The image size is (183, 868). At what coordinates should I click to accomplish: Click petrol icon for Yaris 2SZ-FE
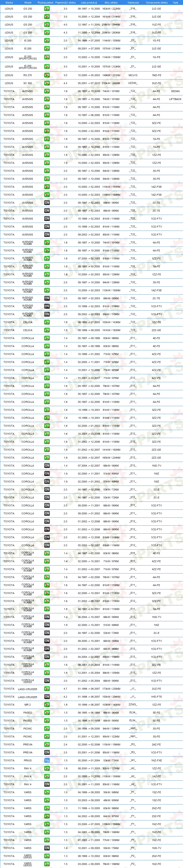click(x=47, y=816)
